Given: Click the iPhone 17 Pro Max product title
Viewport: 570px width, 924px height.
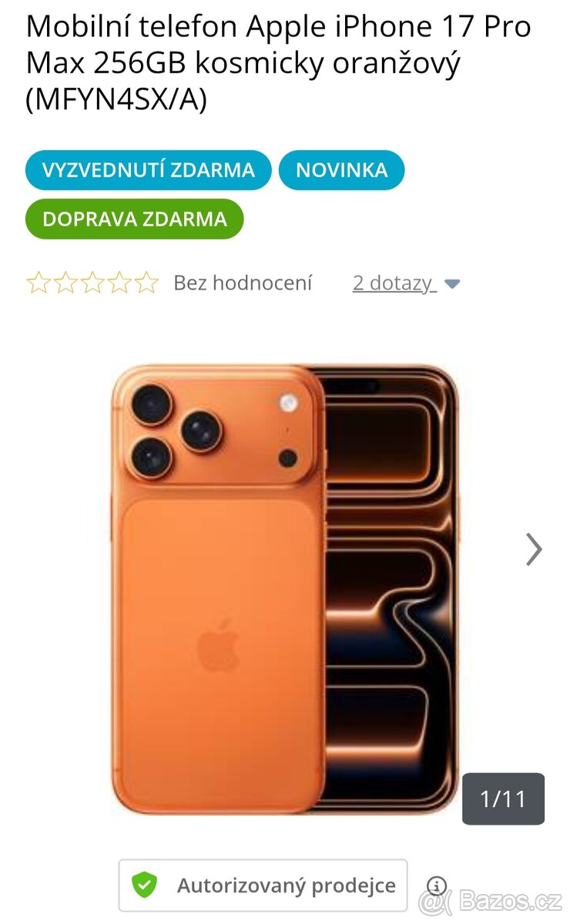Looking at the screenshot, I should 279,63.
